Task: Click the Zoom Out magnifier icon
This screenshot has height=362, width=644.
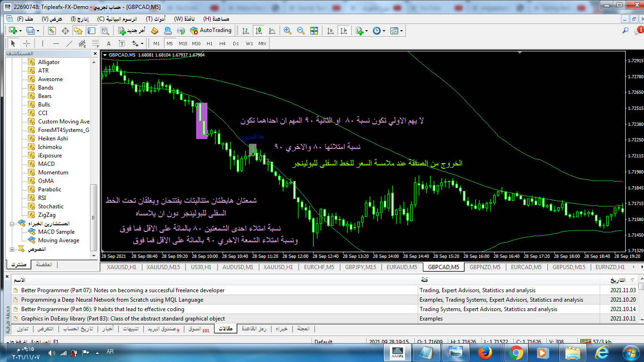Action: tap(300, 31)
